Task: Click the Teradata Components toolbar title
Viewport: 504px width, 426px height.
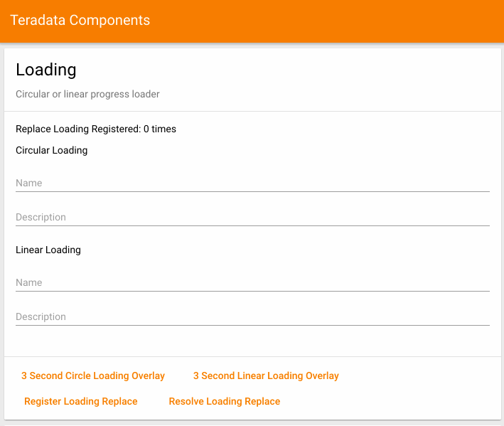Action: 80,20
